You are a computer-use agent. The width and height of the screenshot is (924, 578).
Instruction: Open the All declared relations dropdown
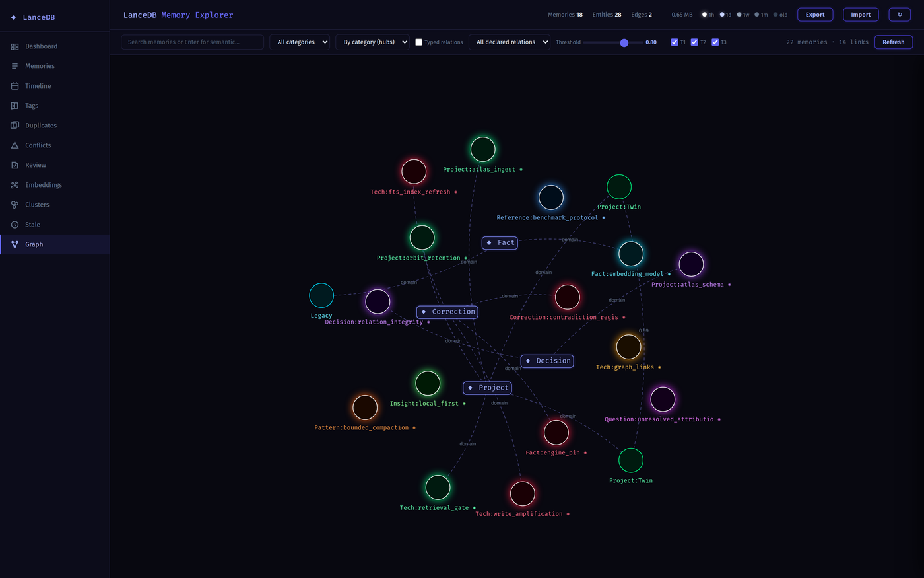(510, 42)
